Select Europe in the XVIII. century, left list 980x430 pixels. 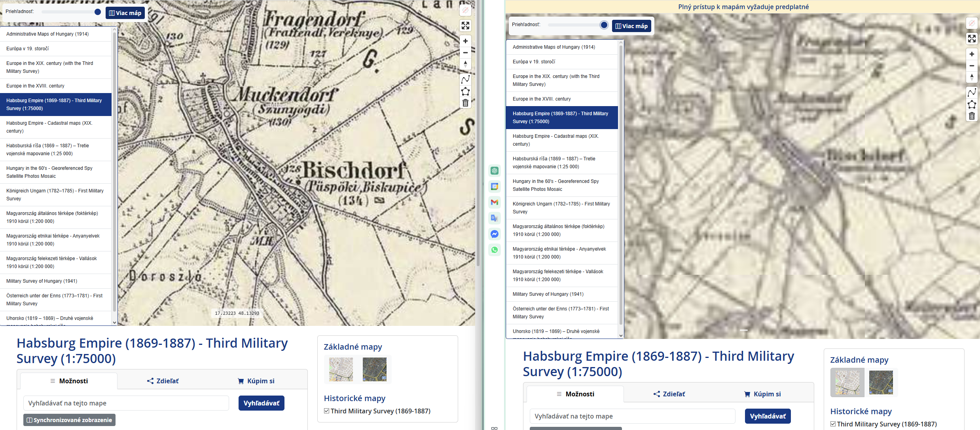(56, 86)
